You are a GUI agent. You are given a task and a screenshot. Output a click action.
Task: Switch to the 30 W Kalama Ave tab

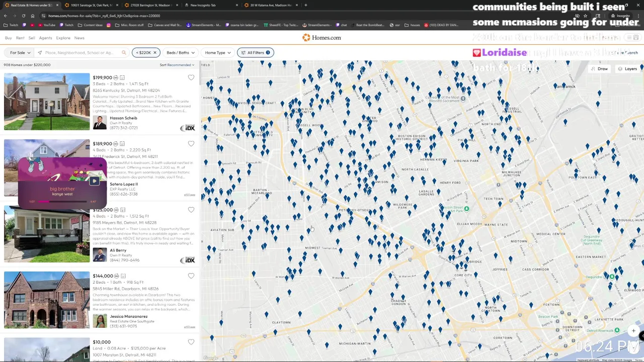point(271,5)
